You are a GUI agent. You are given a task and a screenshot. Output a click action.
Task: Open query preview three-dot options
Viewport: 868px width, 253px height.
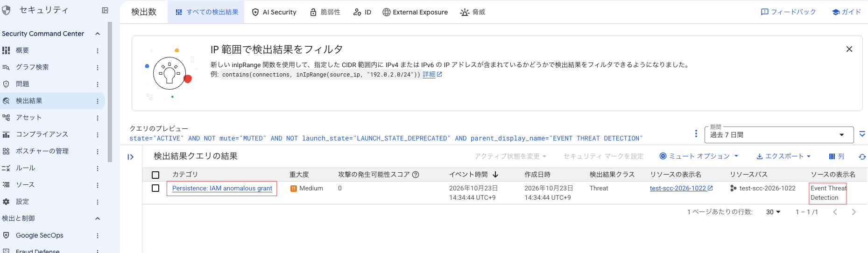pos(696,134)
